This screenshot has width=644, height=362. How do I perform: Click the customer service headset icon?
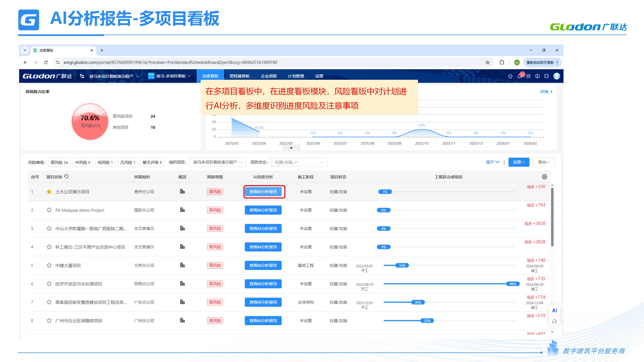click(x=554, y=322)
